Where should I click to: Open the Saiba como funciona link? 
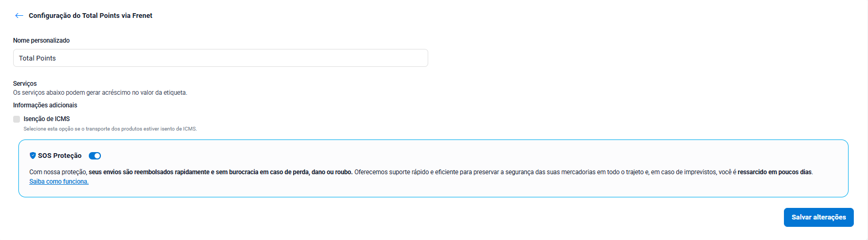coord(59,182)
